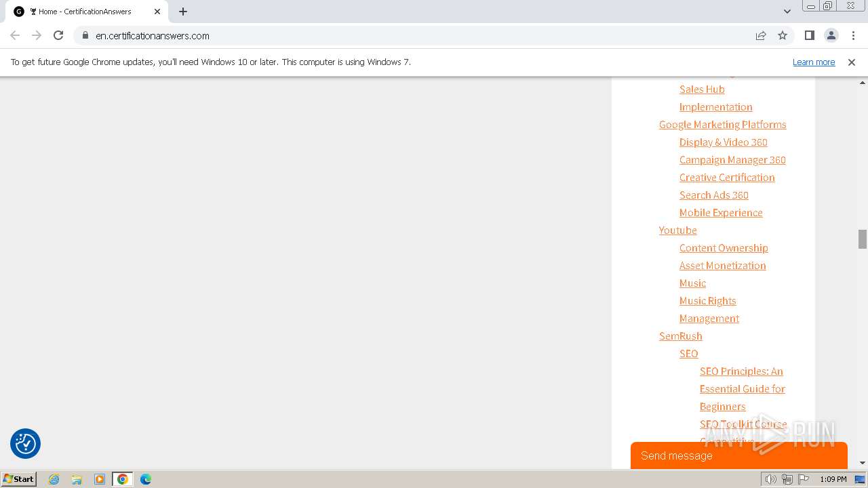Open the Campaign Manager 360 link
Screen dimensions: 868x488
tap(732, 160)
